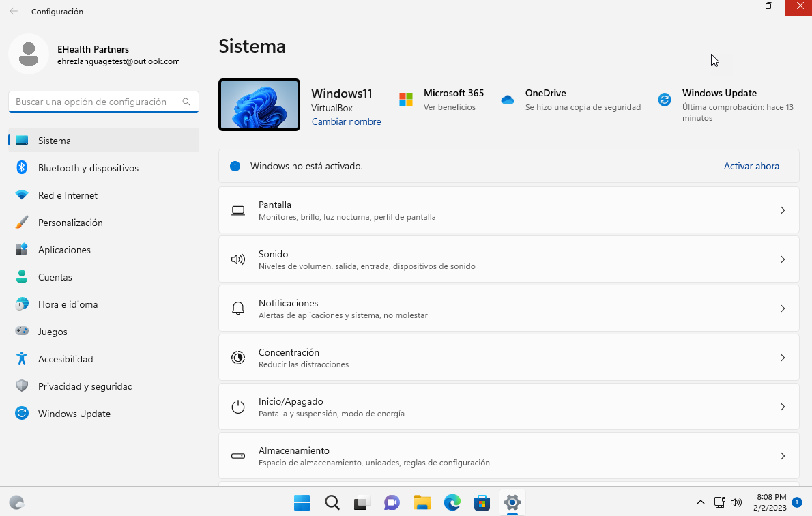
Task: Click the user profile avatar
Action: tap(29, 54)
